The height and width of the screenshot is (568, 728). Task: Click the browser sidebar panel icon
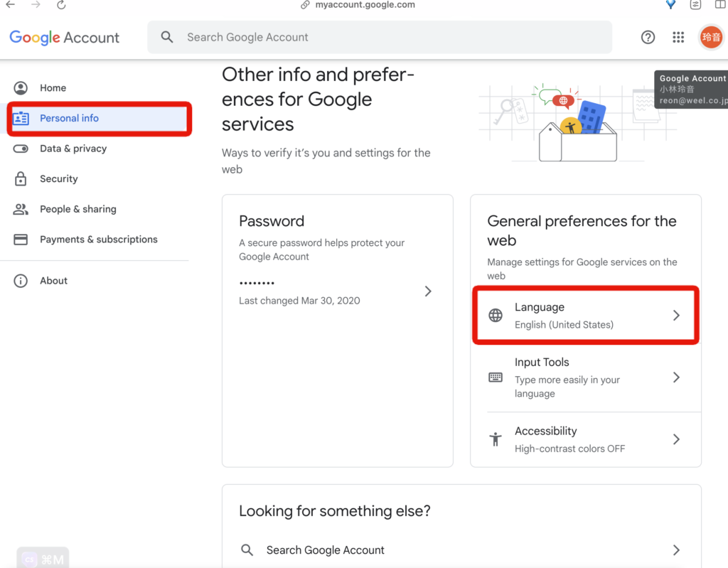[720, 5]
